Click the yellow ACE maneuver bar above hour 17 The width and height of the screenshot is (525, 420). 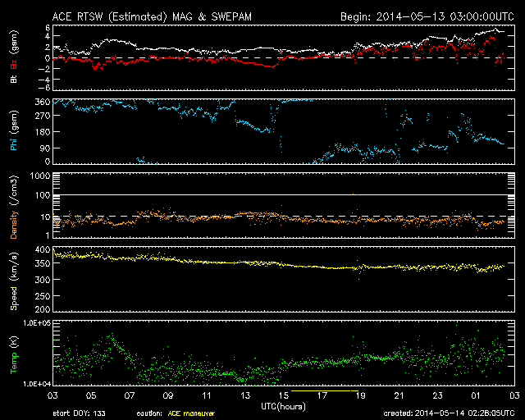(325, 390)
